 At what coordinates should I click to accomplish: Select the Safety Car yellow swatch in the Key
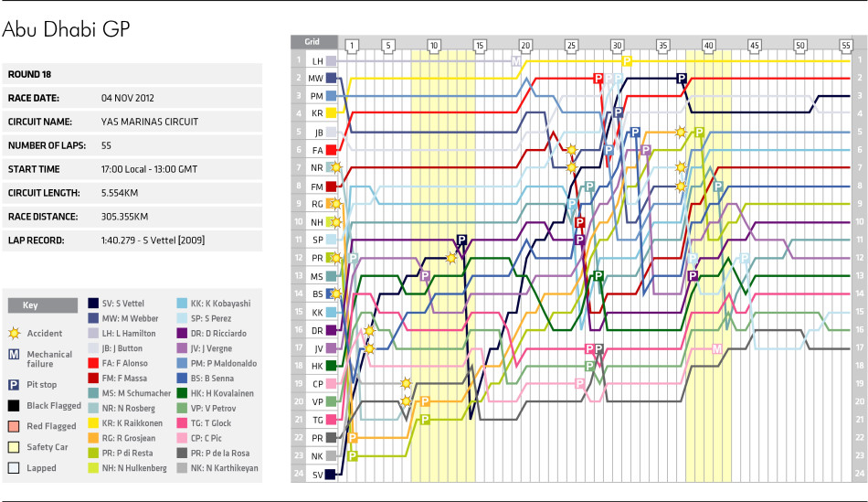(x=14, y=447)
